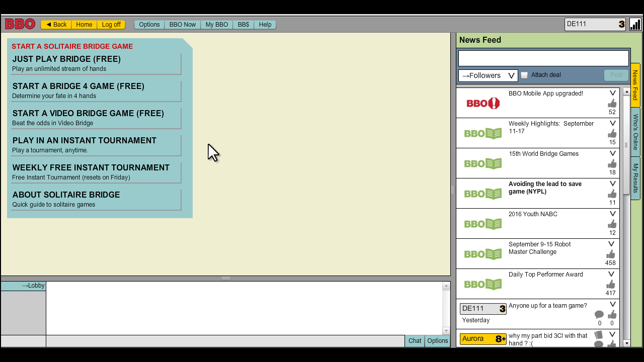Expand the Robot Master Challenge post arrow

coord(612,244)
